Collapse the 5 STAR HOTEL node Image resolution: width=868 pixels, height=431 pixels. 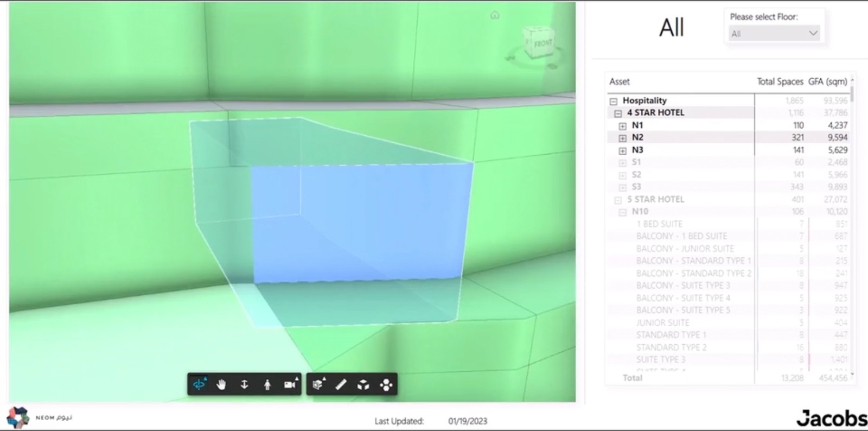[x=618, y=200]
